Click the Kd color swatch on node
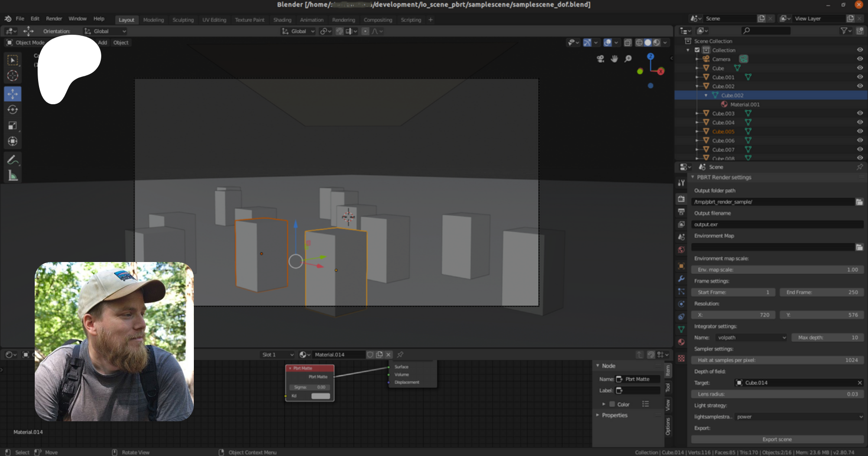868x456 pixels. pyautogui.click(x=321, y=396)
